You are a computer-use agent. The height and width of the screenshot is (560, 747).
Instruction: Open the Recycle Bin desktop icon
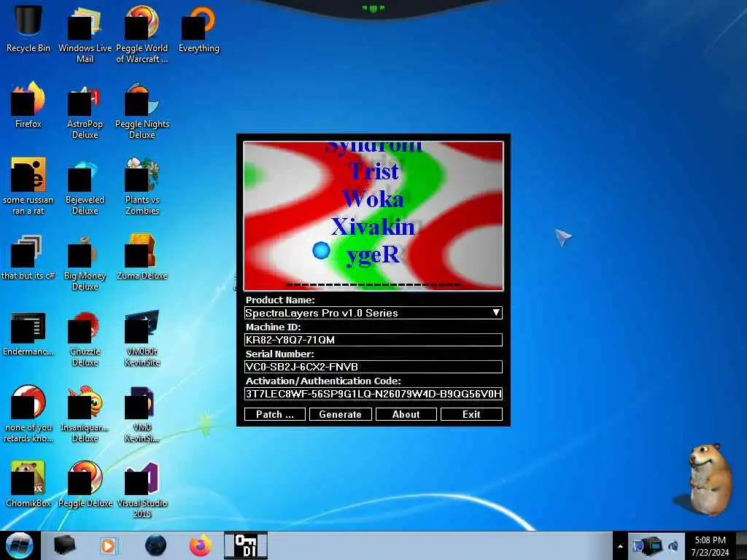28,28
